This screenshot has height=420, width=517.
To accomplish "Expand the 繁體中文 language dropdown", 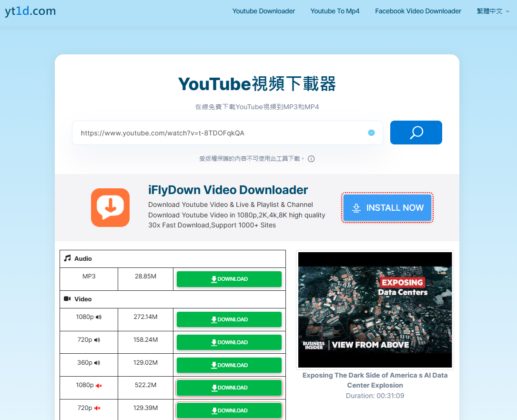I will pos(493,11).
